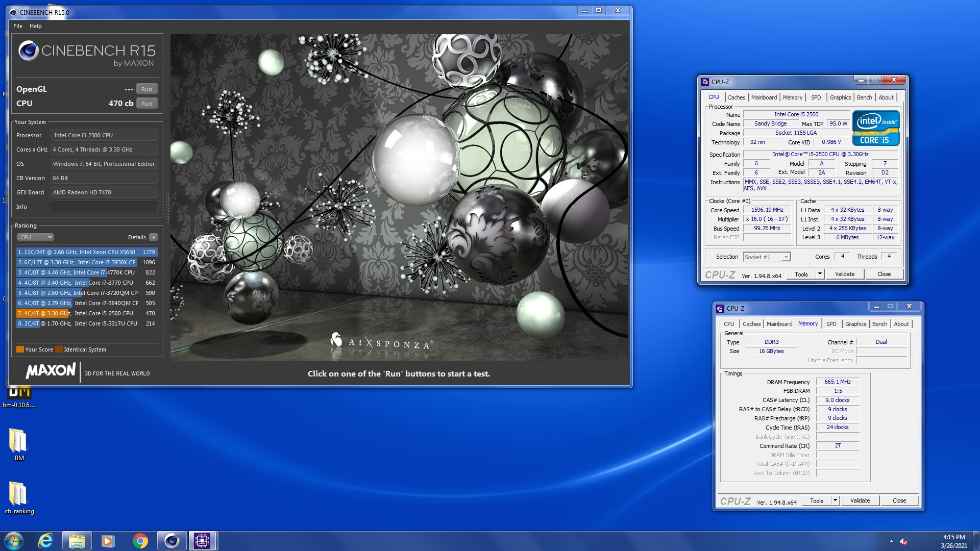Expand Tools dropdown arrow in upper CPU-Z

pos(820,274)
